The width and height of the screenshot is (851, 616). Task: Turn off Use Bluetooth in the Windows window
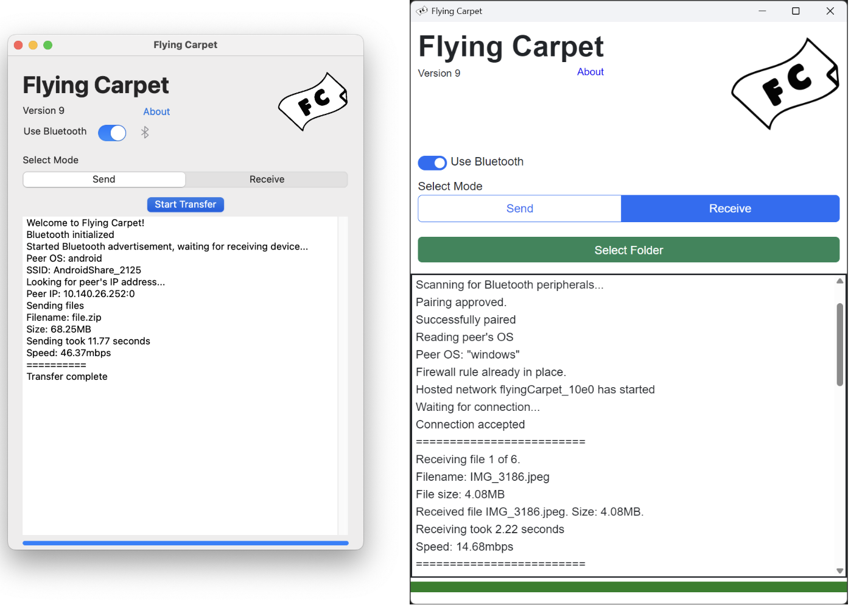432,163
